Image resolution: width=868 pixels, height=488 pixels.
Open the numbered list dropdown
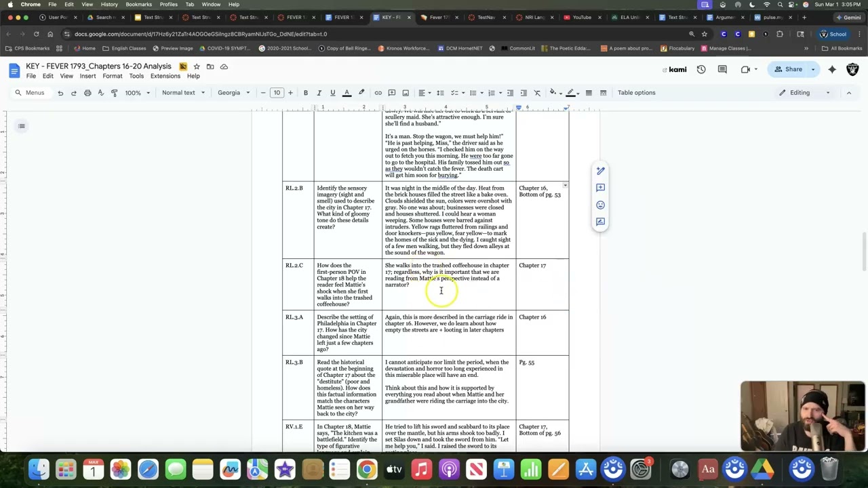[494, 93]
